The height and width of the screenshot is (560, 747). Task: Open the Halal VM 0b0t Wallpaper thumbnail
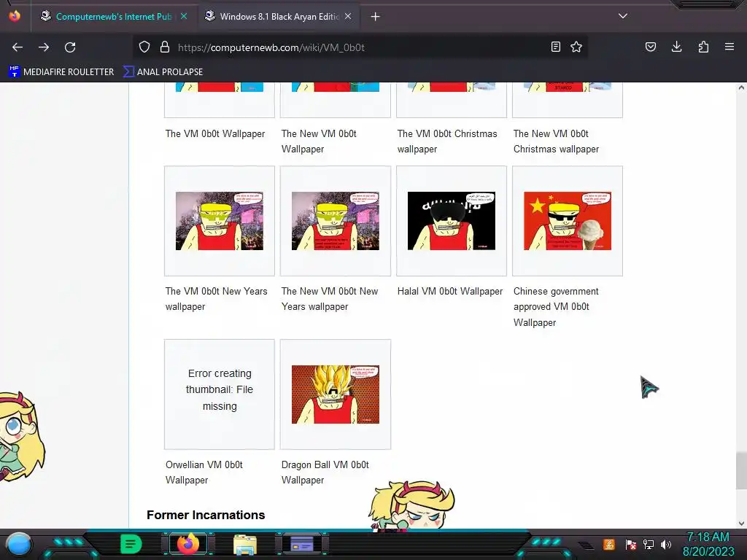451,221
